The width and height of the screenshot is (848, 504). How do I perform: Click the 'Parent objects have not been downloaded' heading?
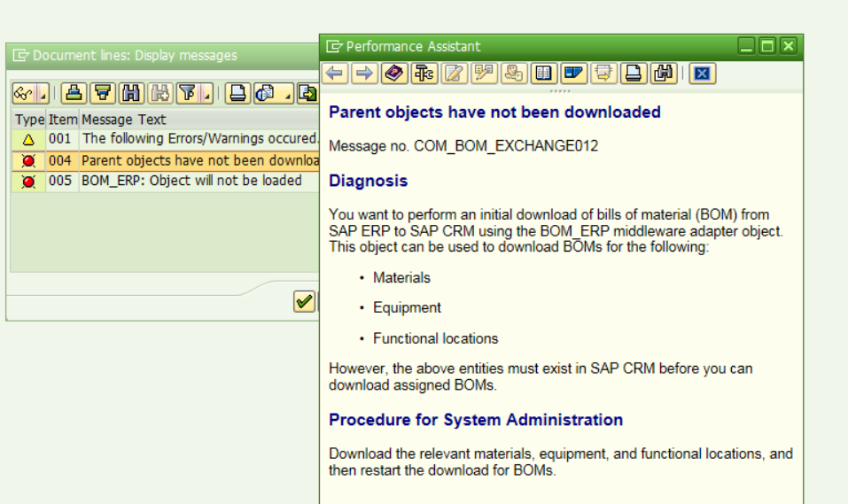[x=494, y=112]
